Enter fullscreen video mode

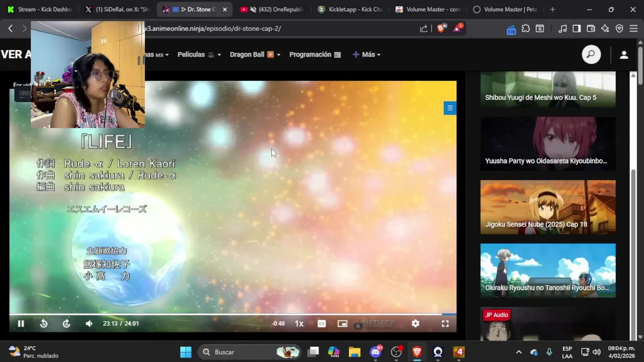445,324
